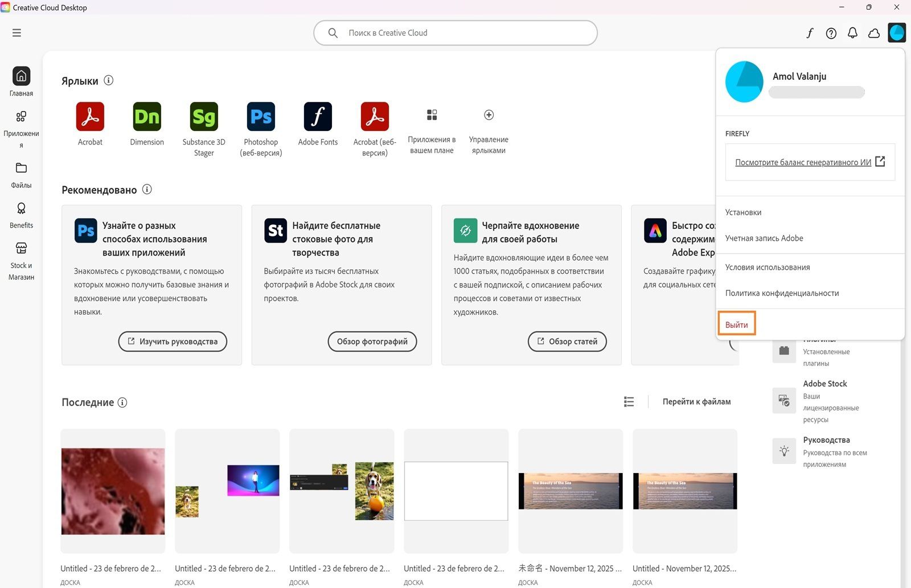This screenshot has width=911, height=588.
Task: Click the Adobe Stock St card icon
Action: click(276, 231)
